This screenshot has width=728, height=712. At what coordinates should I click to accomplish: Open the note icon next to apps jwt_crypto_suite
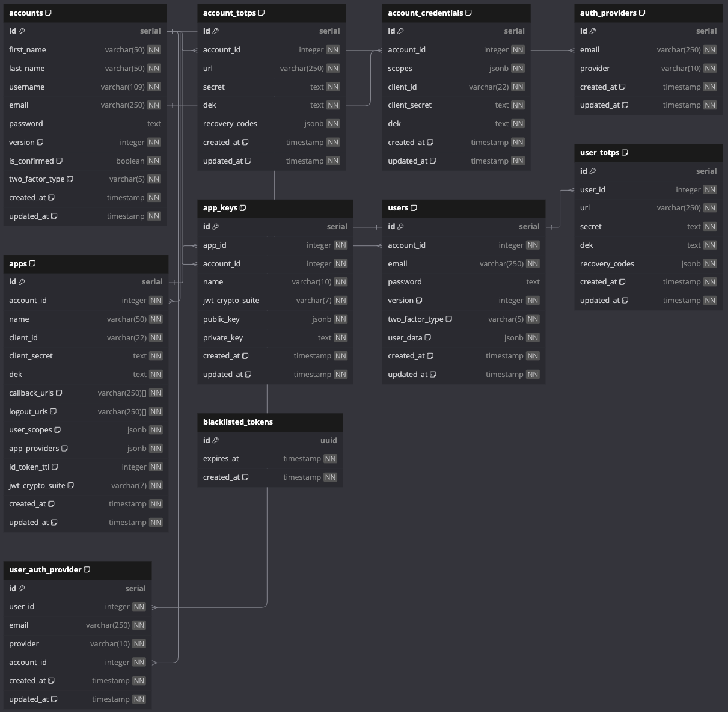71,486
